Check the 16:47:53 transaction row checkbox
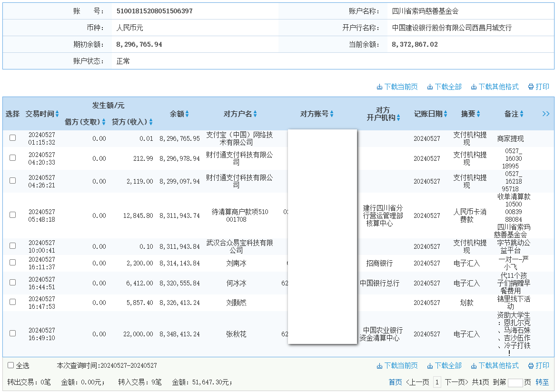The width and height of the screenshot is (555, 392). pyautogui.click(x=13, y=302)
